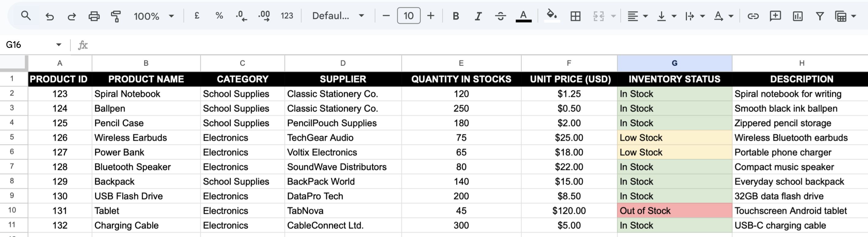This screenshot has width=868, height=237.
Task: Click the search menus magnifier icon
Action: point(26,16)
